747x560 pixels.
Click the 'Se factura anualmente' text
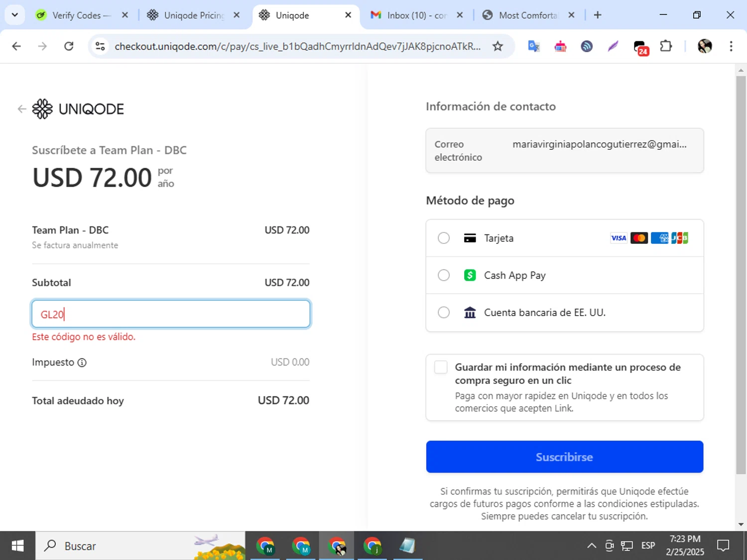(75, 245)
